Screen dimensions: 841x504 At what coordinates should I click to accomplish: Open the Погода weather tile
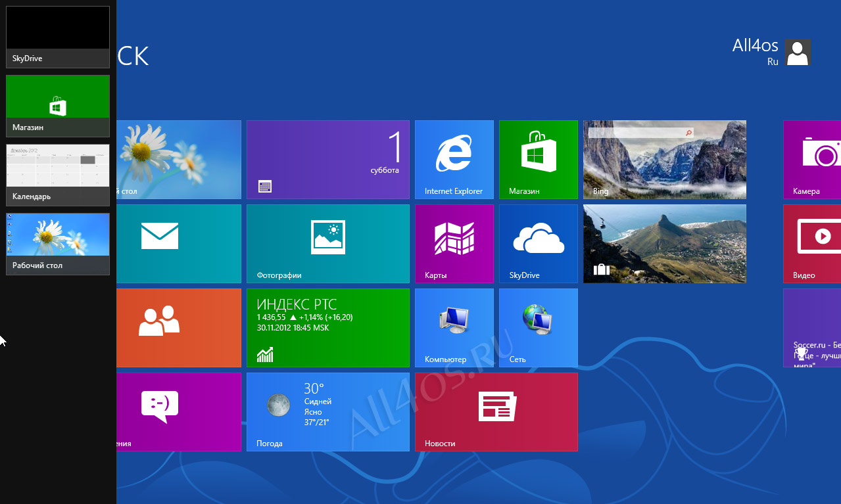point(328,412)
